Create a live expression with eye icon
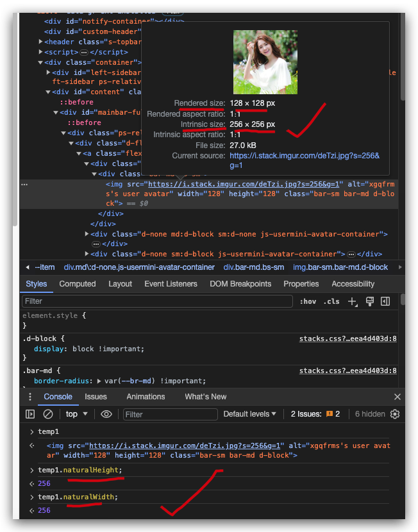The height and width of the screenshot is (532, 418). 106,414
